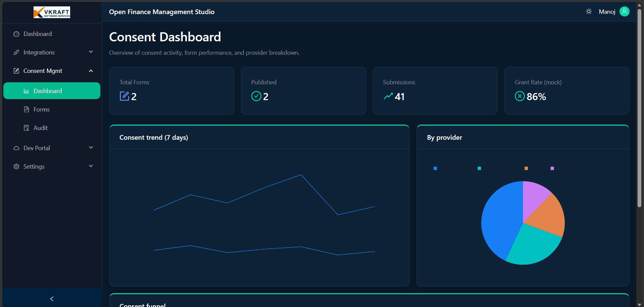Click the Integrations rocket icon
Image resolution: width=644 pixels, height=307 pixels.
16,52
